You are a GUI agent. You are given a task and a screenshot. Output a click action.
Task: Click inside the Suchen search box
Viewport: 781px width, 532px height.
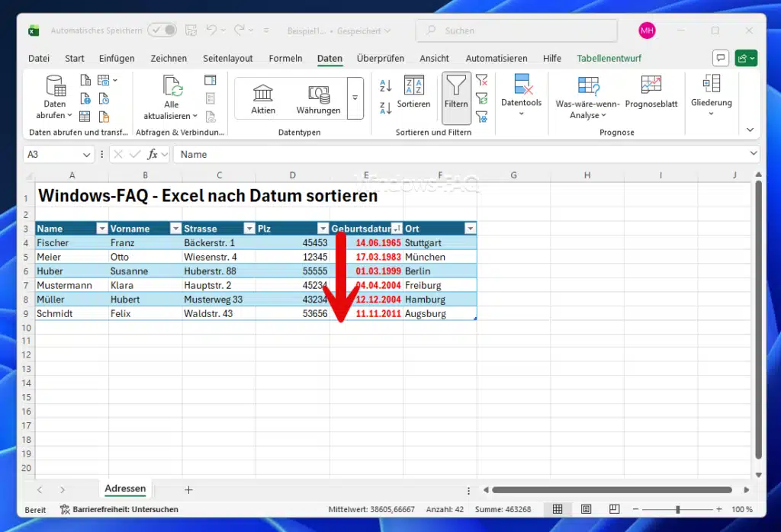pyautogui.click(x=516, y=30)
